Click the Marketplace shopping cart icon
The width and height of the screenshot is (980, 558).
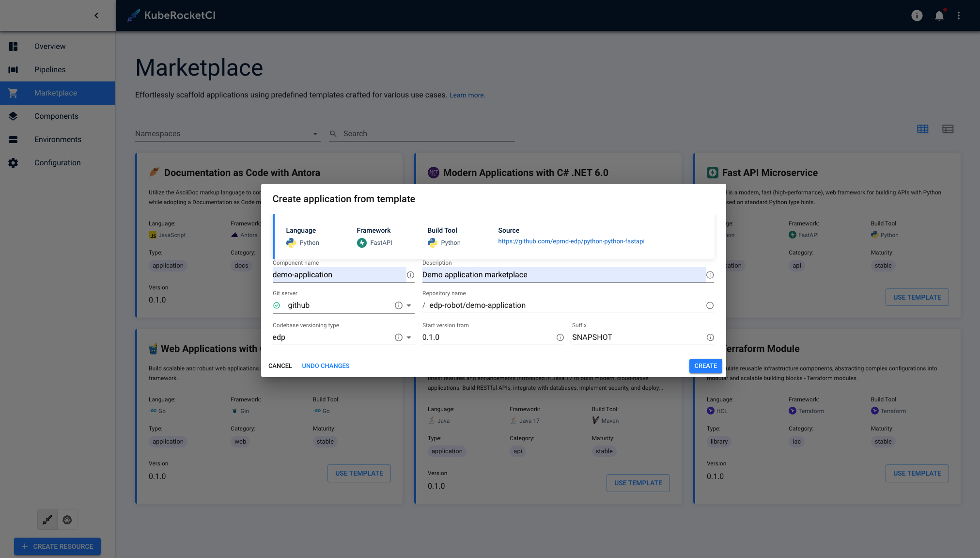(13, 92)
